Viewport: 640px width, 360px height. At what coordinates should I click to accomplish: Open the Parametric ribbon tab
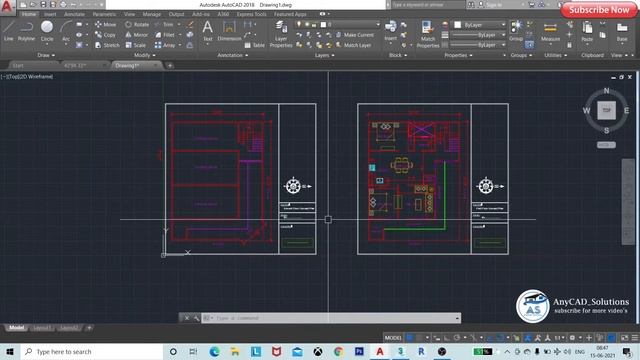coord(104,14)
